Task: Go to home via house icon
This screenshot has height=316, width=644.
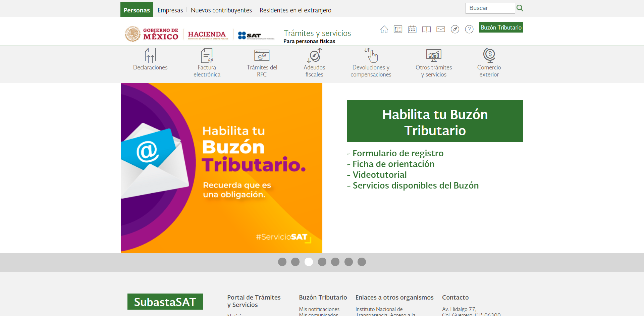Action: (x=384, y=29)
